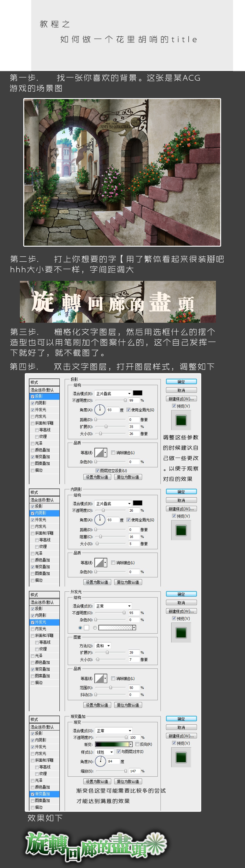This screenshot has height=868, width=245.
Task: Click green preview swatch in 投影 dialog
Action: tap(181, 420)
